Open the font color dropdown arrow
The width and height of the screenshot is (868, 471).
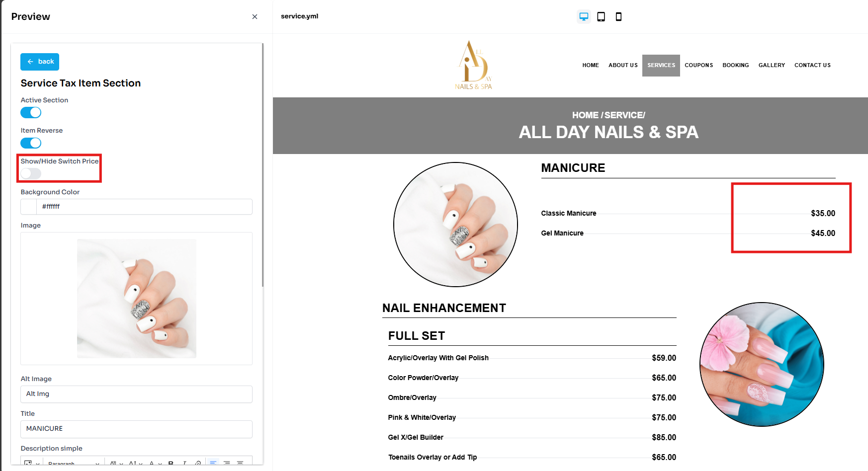tap(160, 464)
